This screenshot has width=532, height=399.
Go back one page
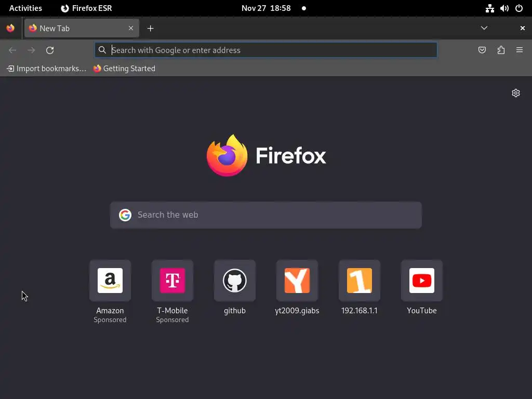[x=12, y=50]
